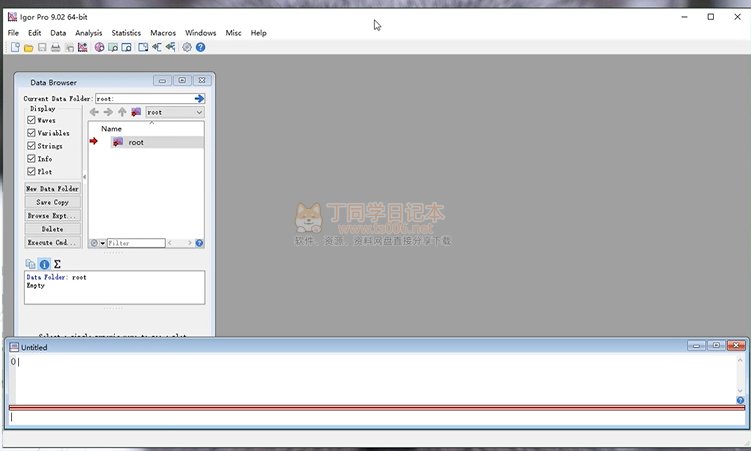Click the blue help question mark in toolbar

click(x=201, y=47)
